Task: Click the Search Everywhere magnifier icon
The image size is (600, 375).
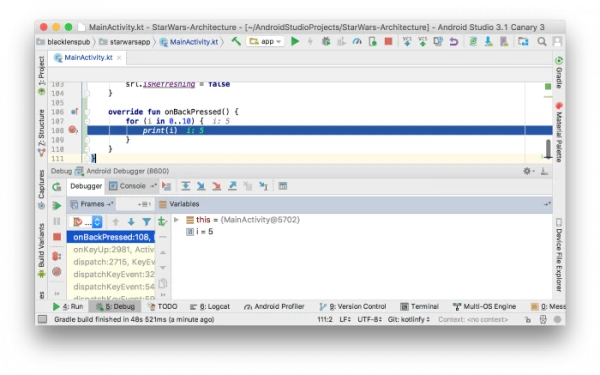Action: pyautogui.click(x=541, y=41)
